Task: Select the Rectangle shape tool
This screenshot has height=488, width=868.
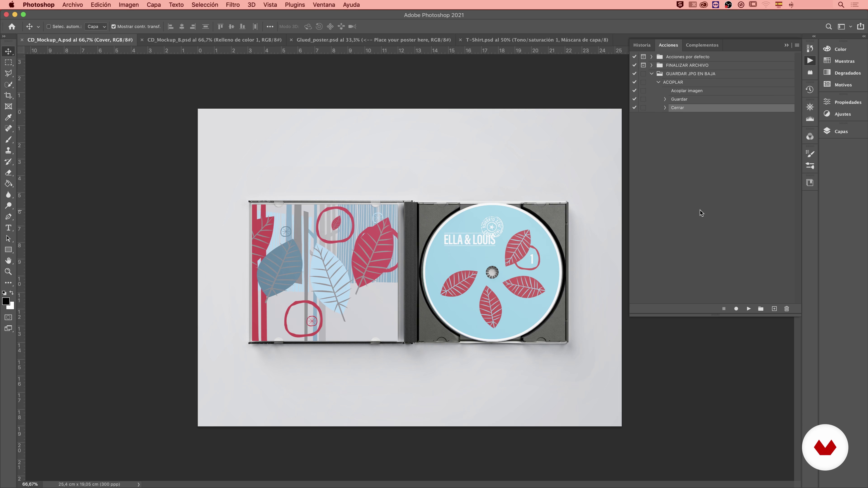Action: 8,250
